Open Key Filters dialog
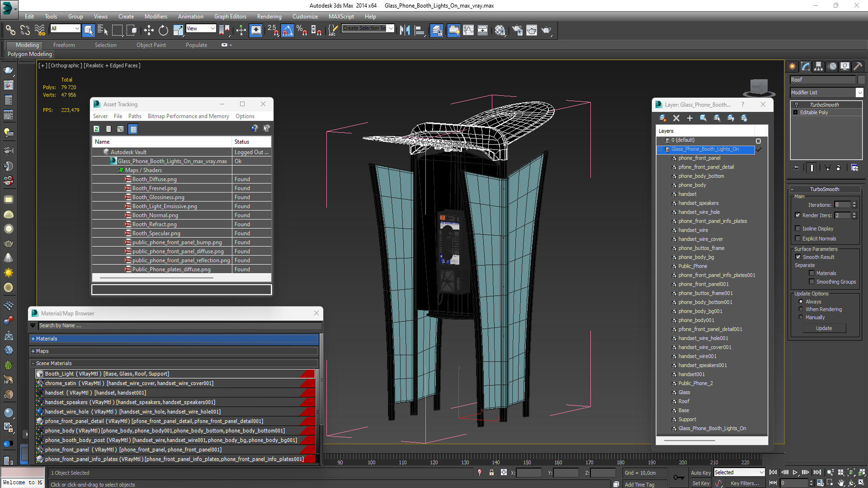Image resolution: width=868 pixels, height=488 pixels. [x=745, y=483]
